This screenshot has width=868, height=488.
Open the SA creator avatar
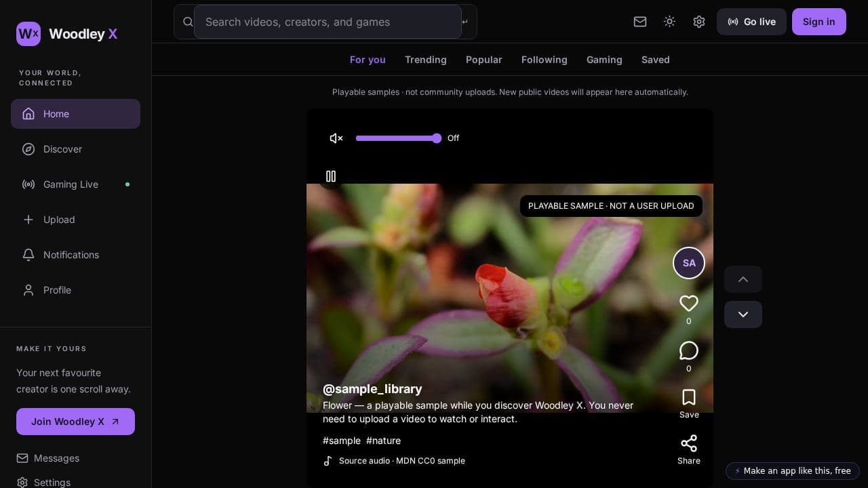[689, 263]
